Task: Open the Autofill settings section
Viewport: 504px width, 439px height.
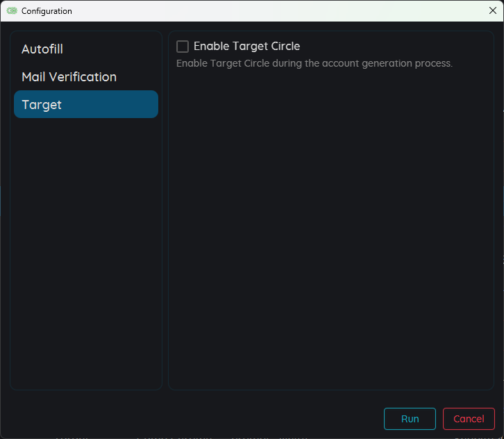Action: 86,49
